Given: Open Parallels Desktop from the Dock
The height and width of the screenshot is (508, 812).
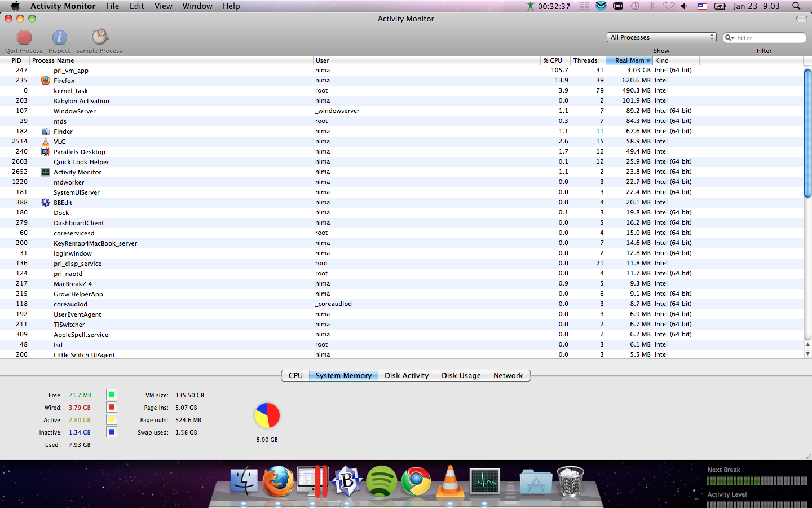Looking at the screenshot, I should [x=312, y=481].
